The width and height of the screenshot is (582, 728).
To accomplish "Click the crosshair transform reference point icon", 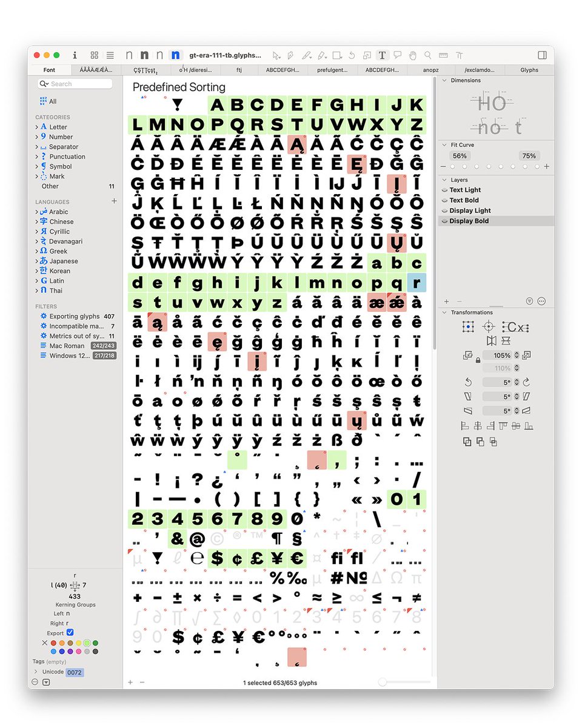I will coord(489,327).
